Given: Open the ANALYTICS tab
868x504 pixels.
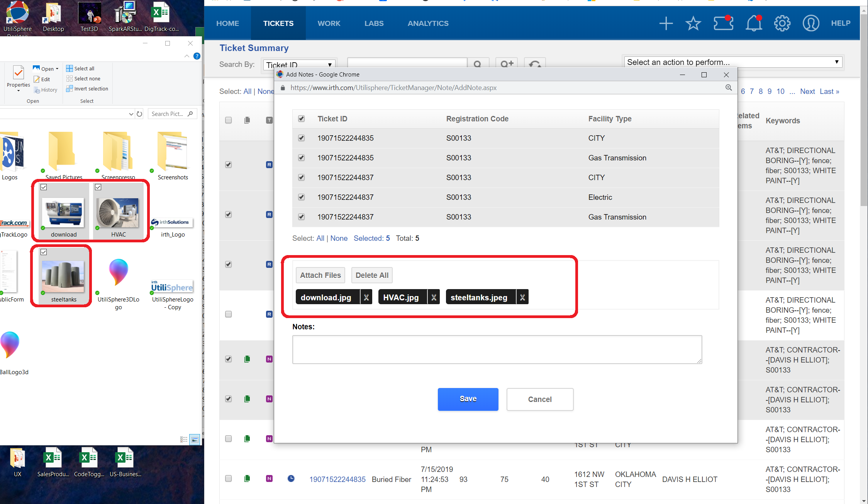Looking at the screenshot, I should coord(428,23).
